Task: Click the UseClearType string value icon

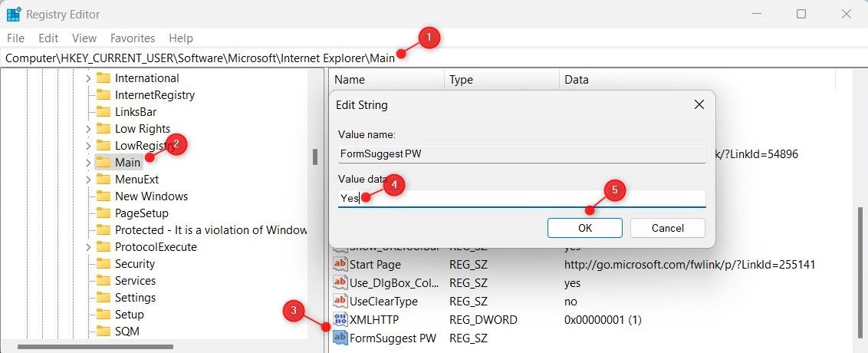Action: [340, 301]
